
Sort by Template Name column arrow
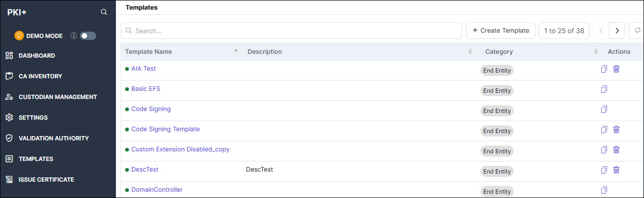236,50
